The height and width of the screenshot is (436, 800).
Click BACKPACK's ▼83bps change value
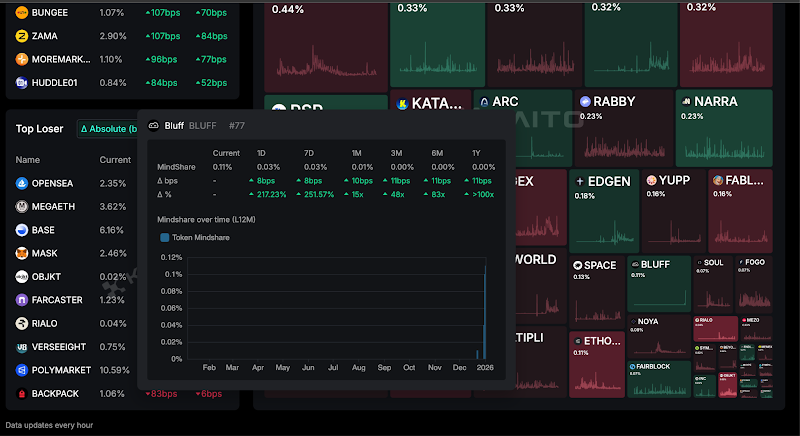(x=161, y=394)
